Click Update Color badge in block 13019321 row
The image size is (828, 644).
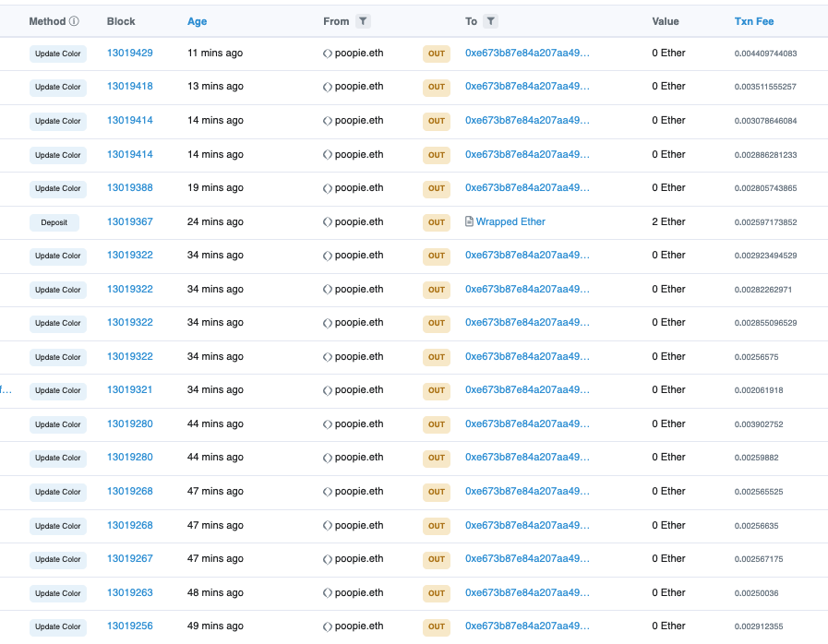tap(58, 390)
